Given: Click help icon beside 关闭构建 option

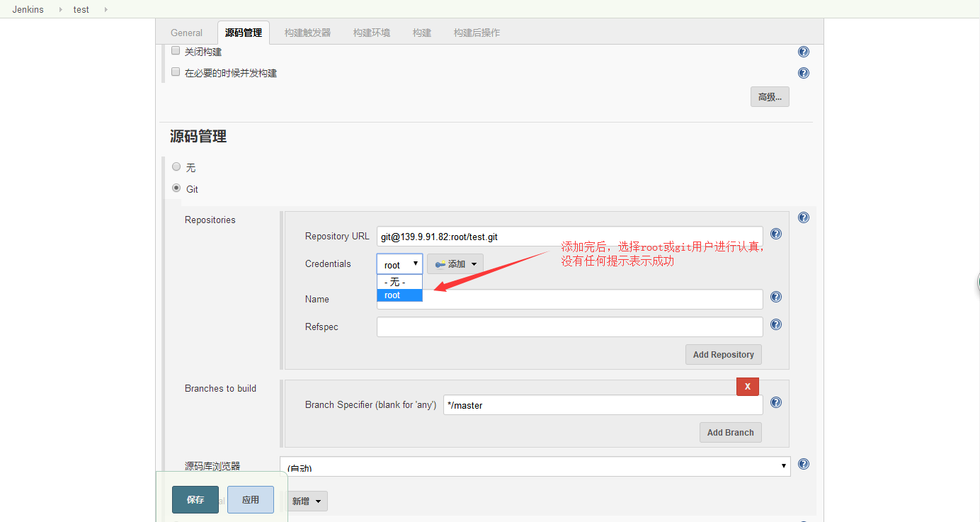Looking at the screenshot, I should click(x=803, y=52).
